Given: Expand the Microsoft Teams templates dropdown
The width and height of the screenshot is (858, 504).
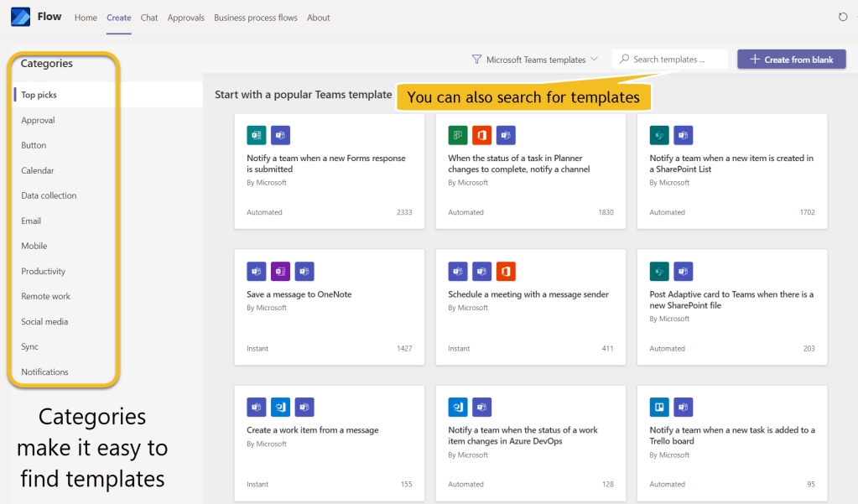Looking at the screenshot, I should tap(594, 60).
